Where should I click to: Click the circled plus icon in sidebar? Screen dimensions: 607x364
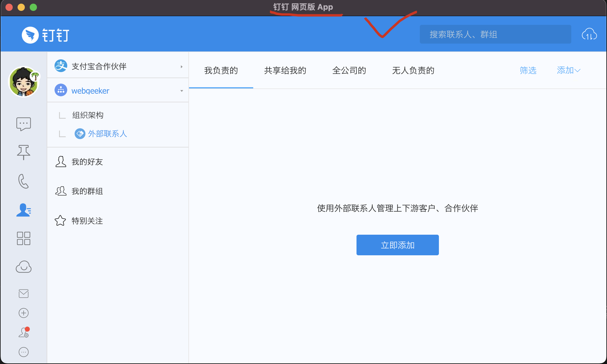24,313
